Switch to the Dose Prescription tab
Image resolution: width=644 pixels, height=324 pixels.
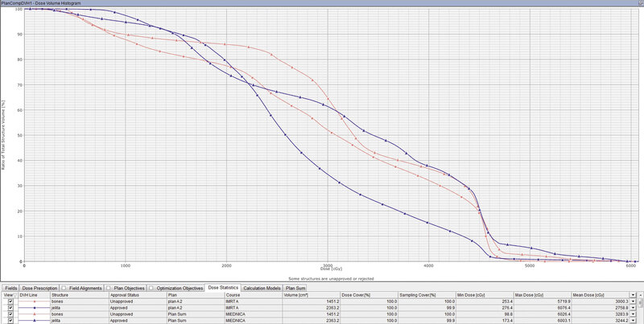point(39,288)
